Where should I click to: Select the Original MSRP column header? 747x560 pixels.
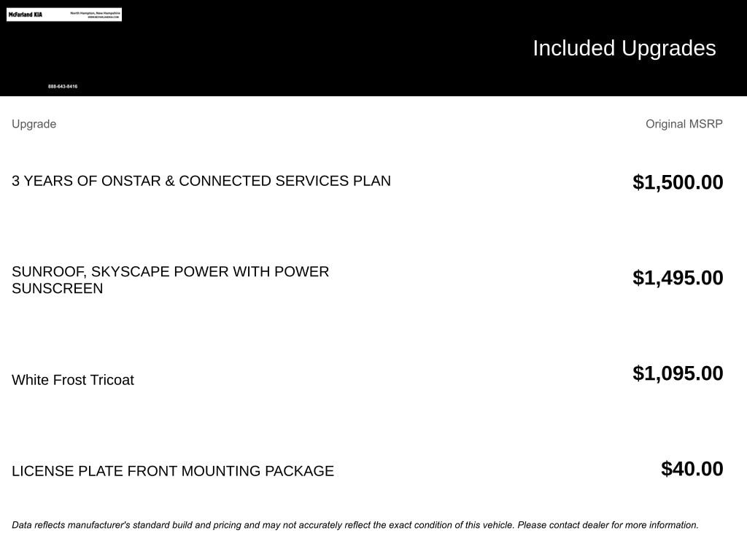point(684,124)
